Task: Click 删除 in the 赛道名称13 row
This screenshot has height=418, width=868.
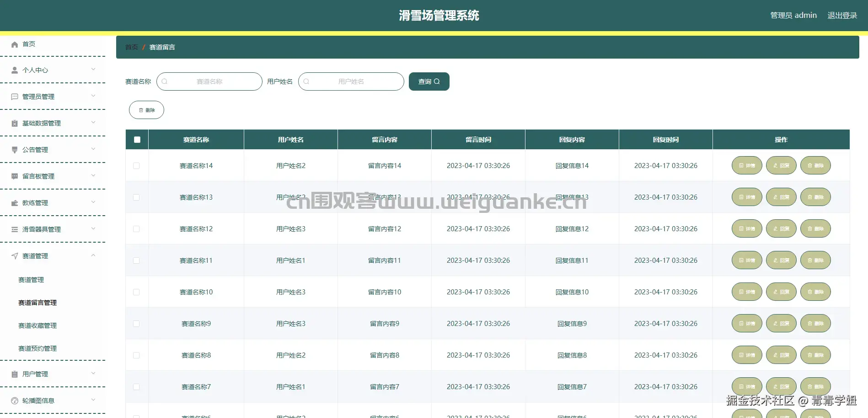Action: tap(815, 197)
